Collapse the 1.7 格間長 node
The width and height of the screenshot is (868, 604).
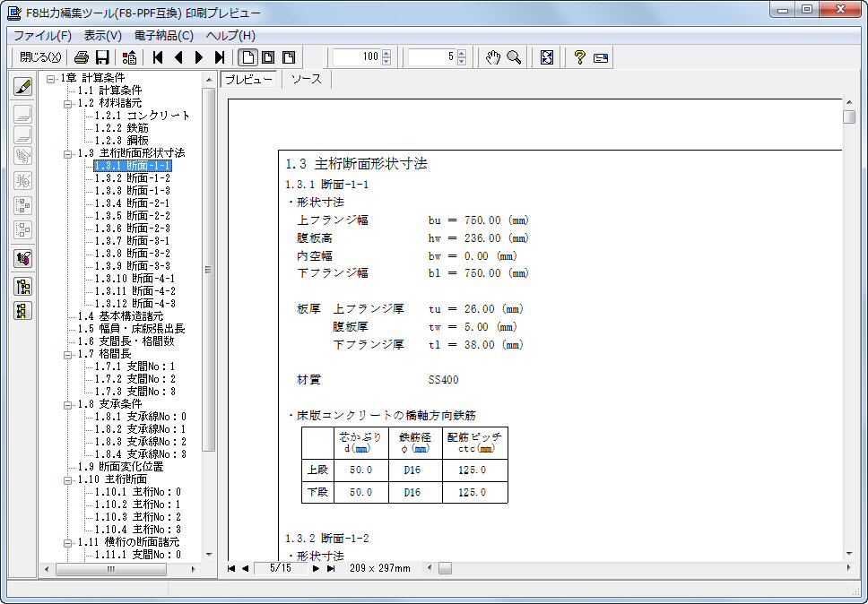coord(68,355)
